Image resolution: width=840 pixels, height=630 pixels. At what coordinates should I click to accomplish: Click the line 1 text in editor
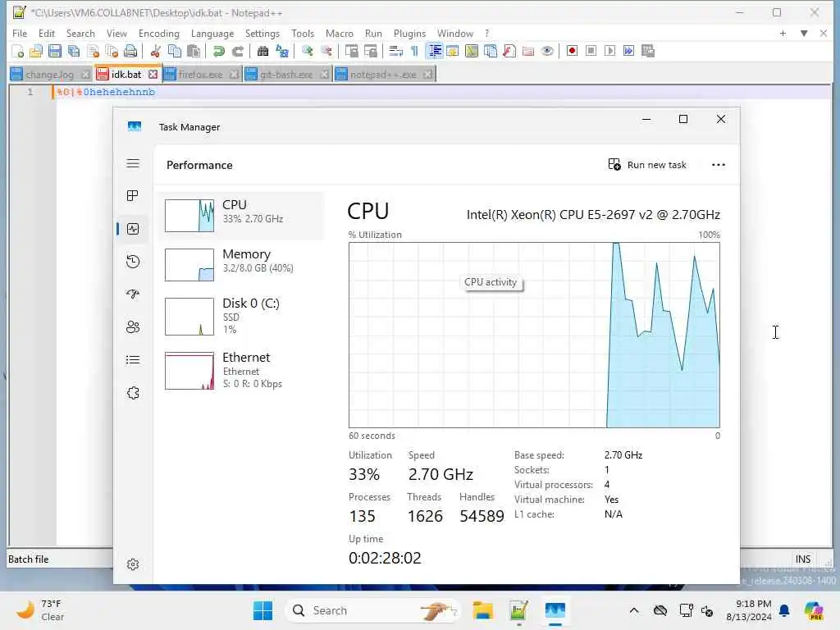[x=106, y=92]
